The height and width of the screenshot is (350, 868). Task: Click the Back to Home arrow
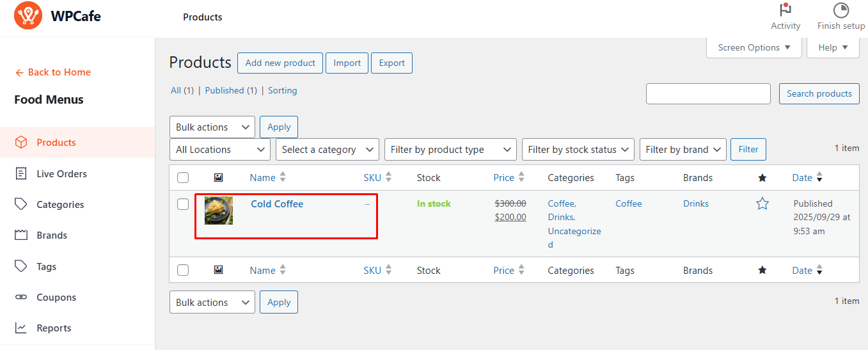[x=20, y=72]
